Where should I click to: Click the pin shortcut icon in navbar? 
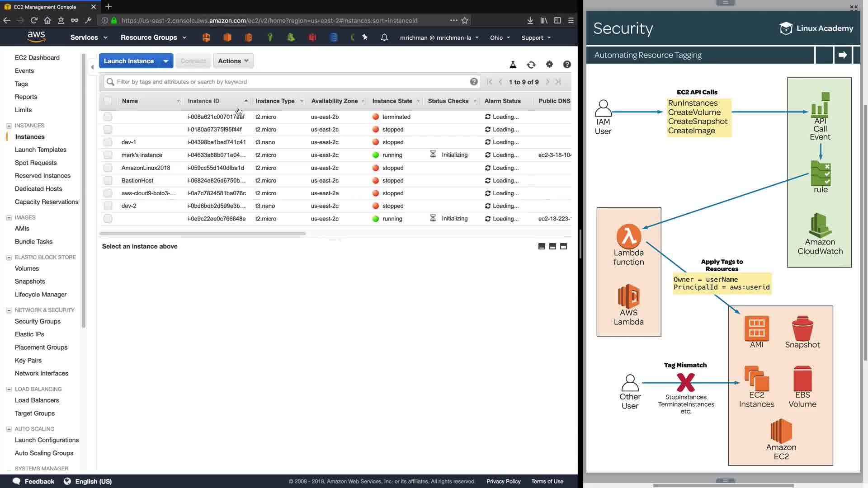tap(365, 38)
